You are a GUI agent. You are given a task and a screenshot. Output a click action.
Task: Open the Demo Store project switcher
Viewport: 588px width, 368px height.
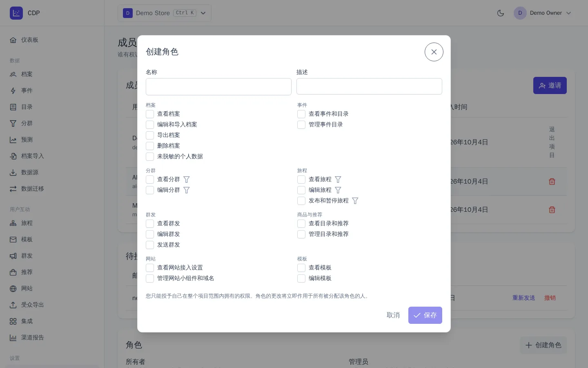tap(165, 13)
